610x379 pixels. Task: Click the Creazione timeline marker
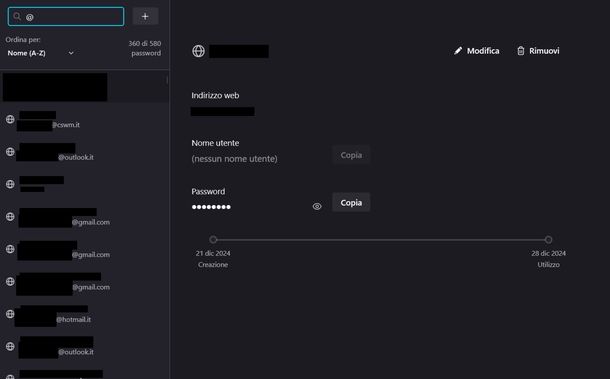click(213, 239)
